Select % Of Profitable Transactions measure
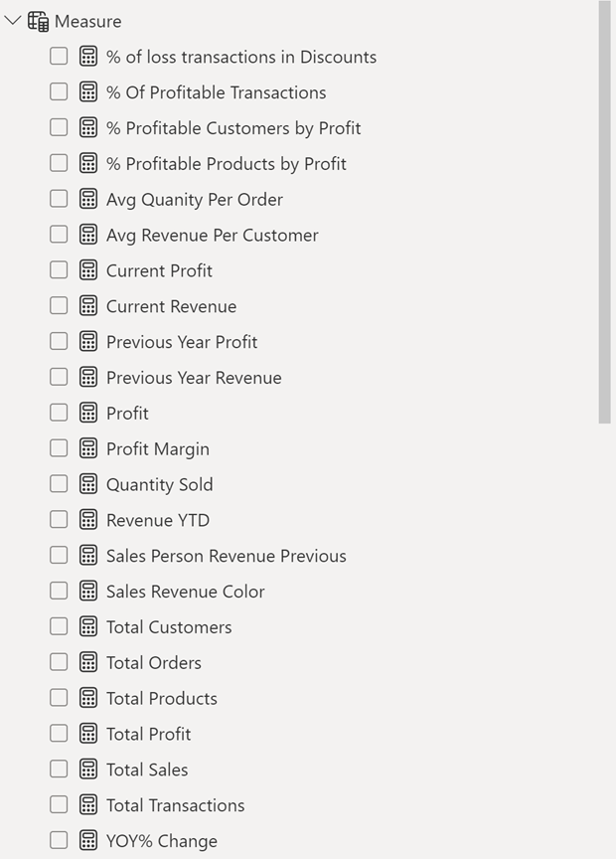Screen dimensions: 616x859 [x=216, y=92]
